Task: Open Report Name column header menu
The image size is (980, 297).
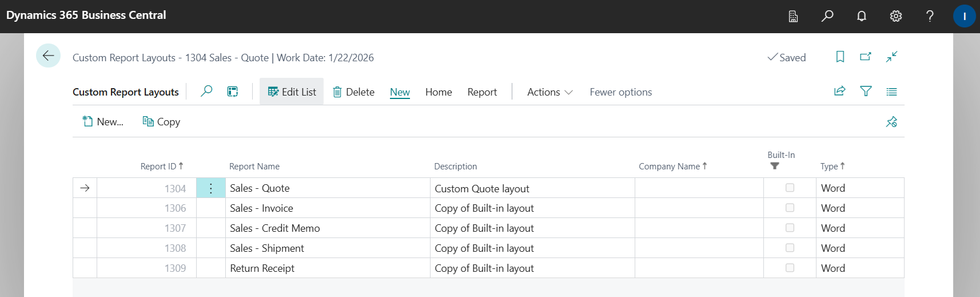Action: point(254,167)
